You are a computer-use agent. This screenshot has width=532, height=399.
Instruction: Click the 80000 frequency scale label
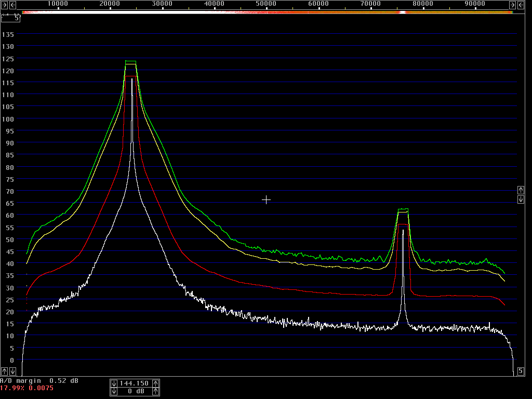tap(423, 4)
